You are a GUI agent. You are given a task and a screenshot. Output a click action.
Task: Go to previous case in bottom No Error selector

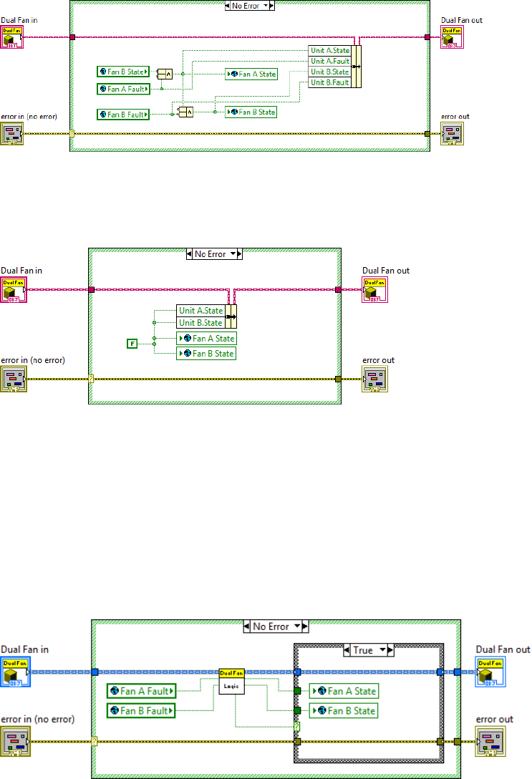click(247, 626)
